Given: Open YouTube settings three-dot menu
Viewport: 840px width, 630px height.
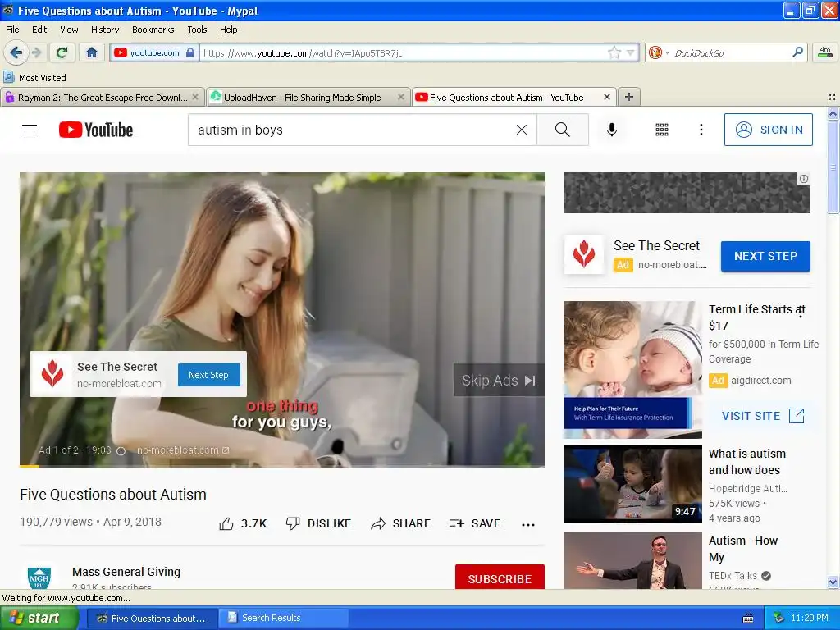Looking at the screenshot, I should pos(701,130).
